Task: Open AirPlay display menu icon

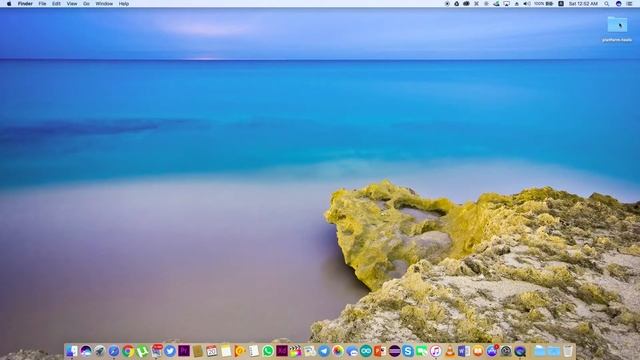Action: click(507, 4)
